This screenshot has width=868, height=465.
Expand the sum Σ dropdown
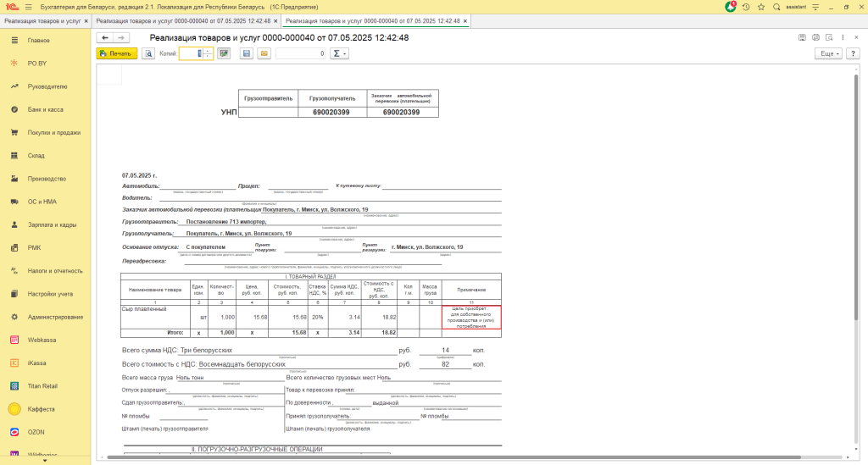[x=339, y=53]
